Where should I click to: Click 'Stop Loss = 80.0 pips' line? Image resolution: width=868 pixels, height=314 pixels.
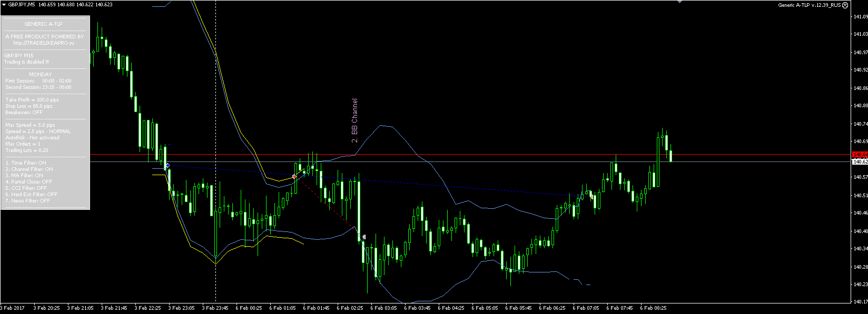point(29,106)
